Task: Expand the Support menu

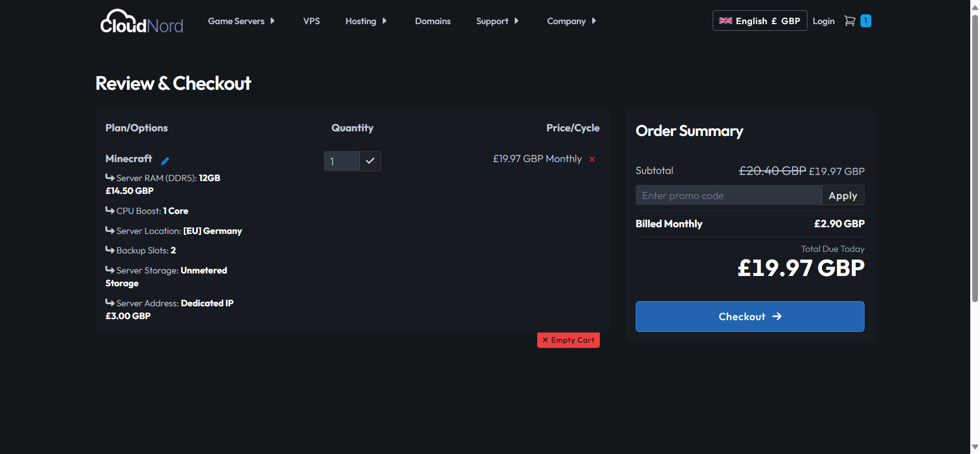Action: coord(497,21)
